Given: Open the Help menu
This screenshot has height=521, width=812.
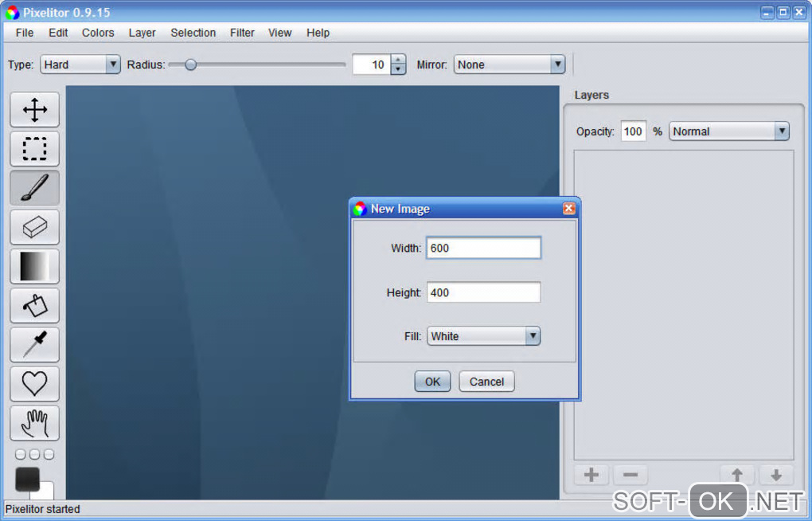Looking at the screenshot, I should [318, 33].
